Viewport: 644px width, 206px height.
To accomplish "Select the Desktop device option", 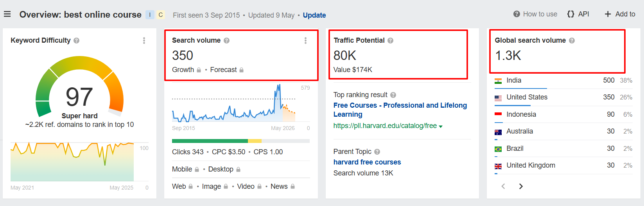I will click(221, 169).
